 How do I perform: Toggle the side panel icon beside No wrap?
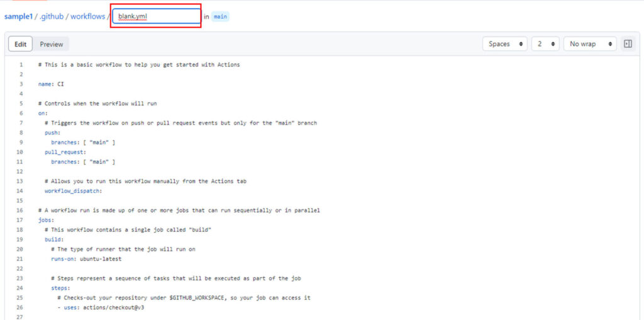pyautogui.click(x=628, y=44)
